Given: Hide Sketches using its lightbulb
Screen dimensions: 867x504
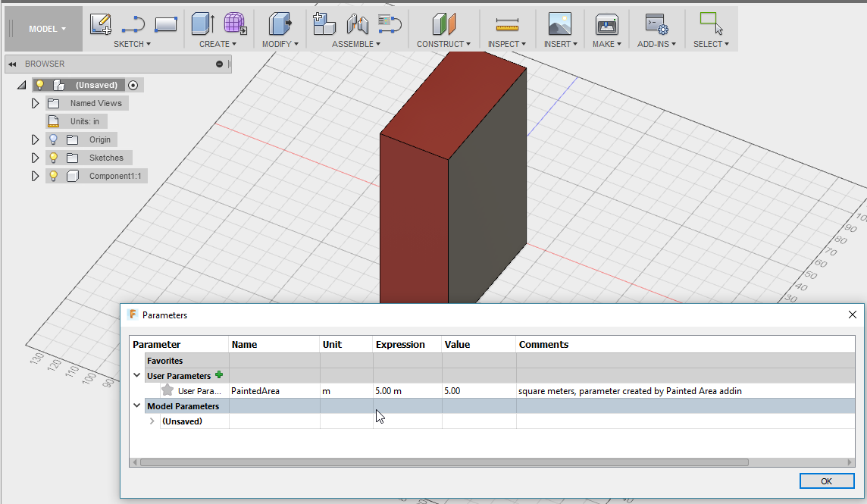Looking at the screenshot, I should pos(53,158).
